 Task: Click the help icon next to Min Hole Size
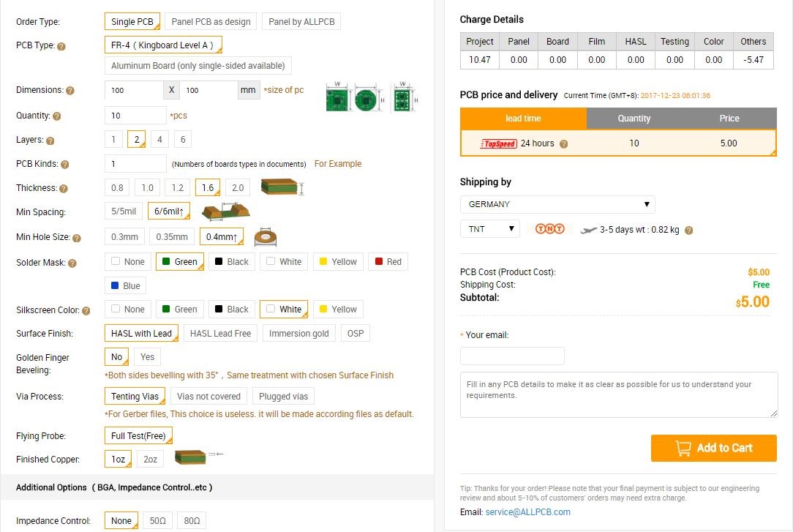pos(77,238)
